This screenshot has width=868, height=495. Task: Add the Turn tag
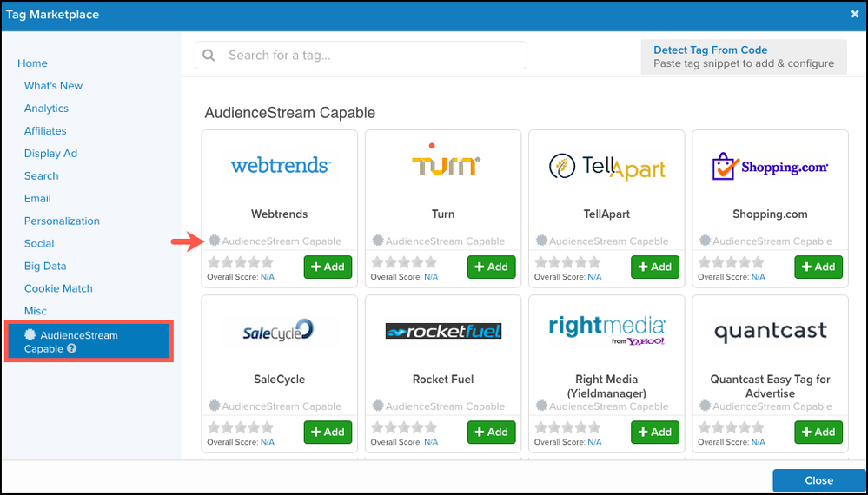(492, 267)
